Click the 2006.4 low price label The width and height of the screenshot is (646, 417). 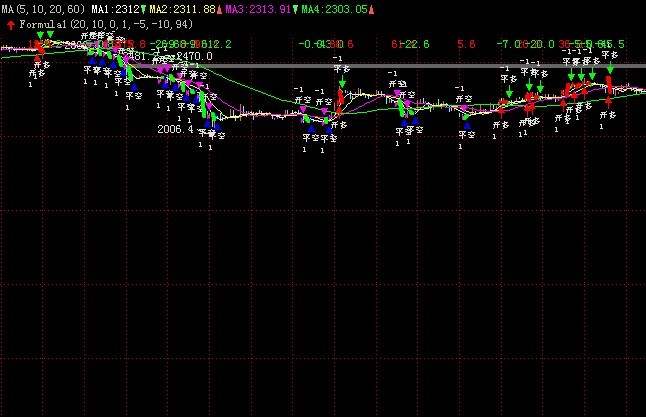pyautogui.click(x=174, y=129)
